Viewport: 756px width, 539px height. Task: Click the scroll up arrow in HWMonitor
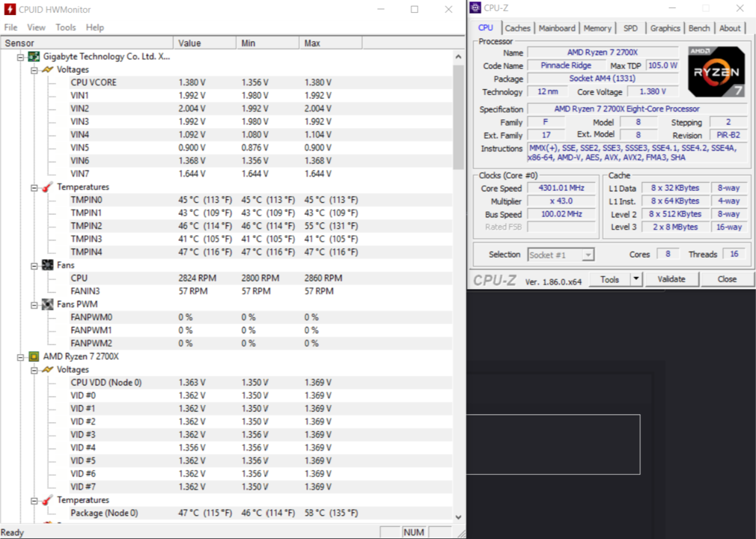point(458,56)
